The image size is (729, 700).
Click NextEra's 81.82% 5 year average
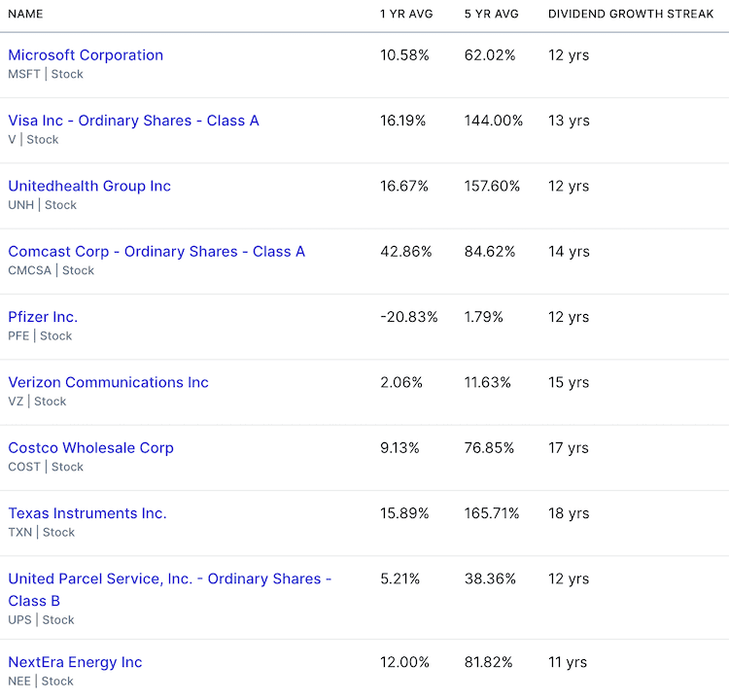pyautogui.click(x=489, y=662)
